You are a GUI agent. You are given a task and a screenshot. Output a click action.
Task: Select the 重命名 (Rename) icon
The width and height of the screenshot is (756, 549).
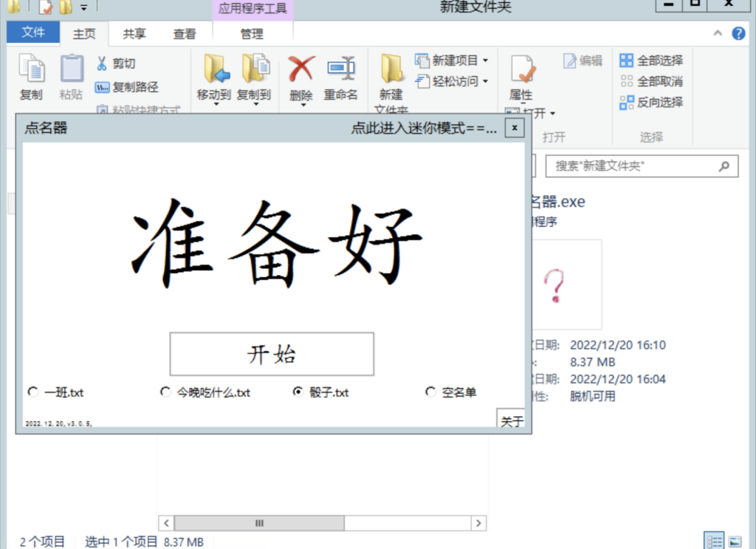pos(341,78)
